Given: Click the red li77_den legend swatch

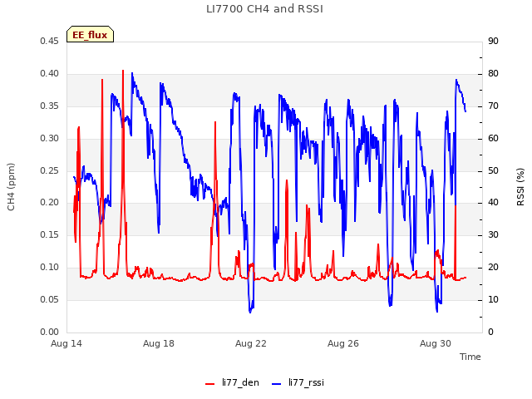Looking at the screenshot, I should (x=210, y=384).
